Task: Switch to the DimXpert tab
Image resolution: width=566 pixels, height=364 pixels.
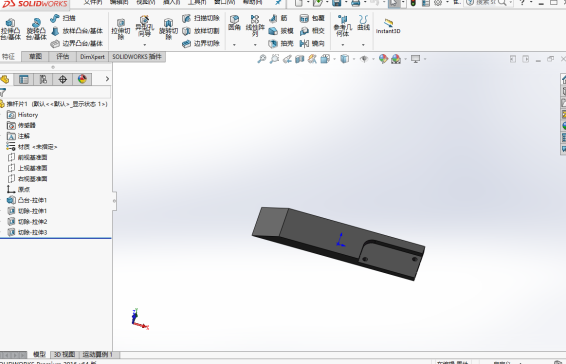Action: click(92, 57)
